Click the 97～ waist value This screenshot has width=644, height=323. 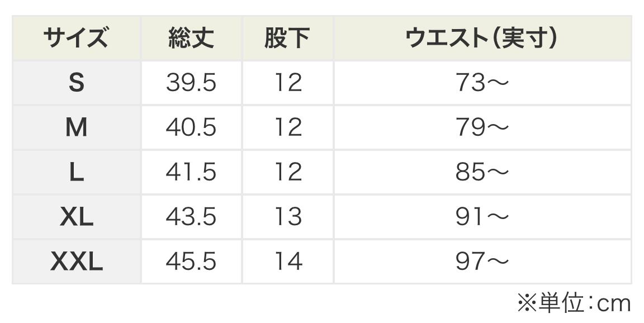pyautogui.click(x=482, y=262)
